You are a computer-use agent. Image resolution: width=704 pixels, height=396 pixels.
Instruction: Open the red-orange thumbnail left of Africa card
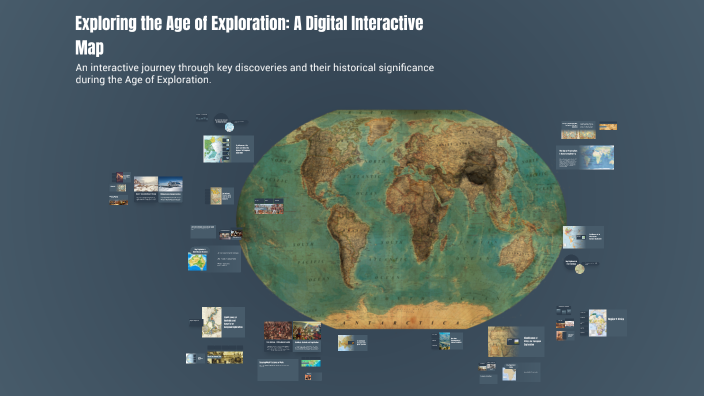tap(565, 324)
